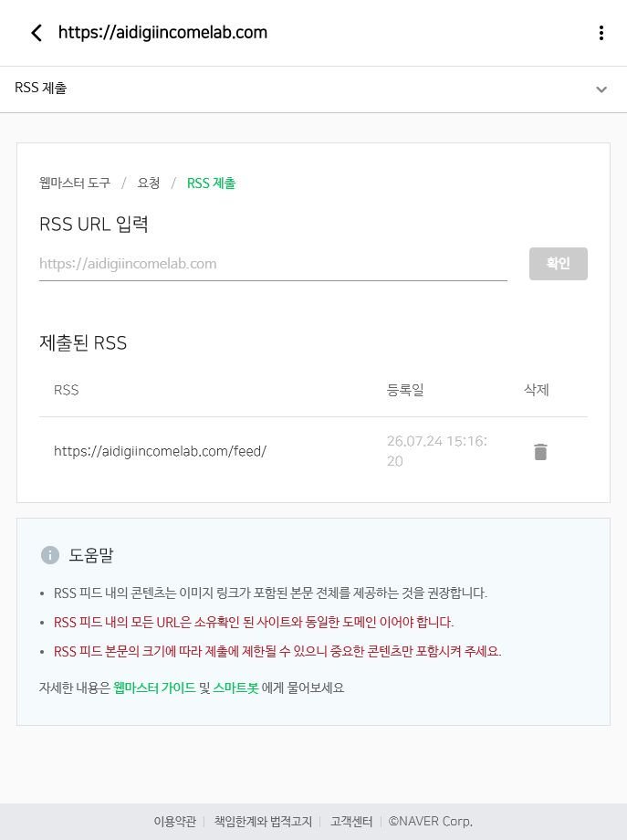Click the RSS 제출 section label

[x=41, y=88]
